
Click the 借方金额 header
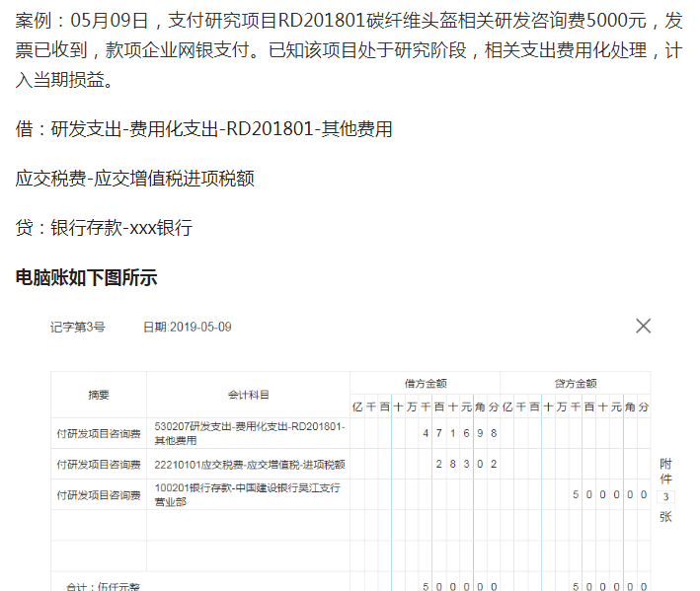coord(425,383)
